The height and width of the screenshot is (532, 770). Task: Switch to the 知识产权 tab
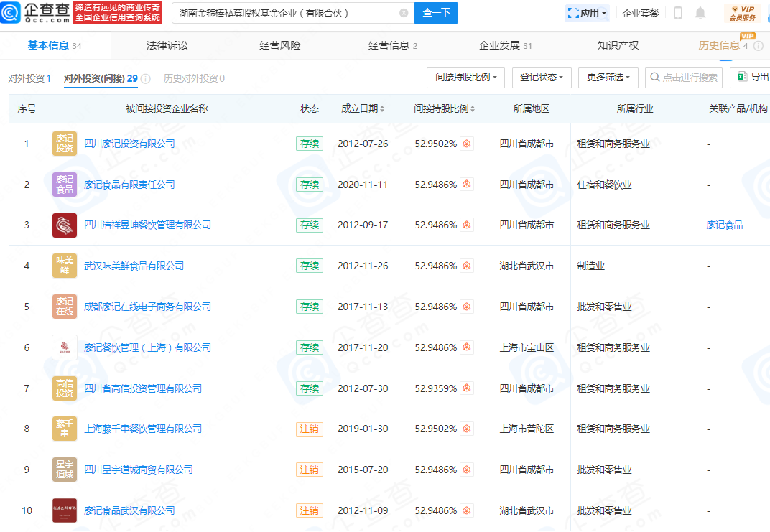pyautogui.click(x=618, y=46)
